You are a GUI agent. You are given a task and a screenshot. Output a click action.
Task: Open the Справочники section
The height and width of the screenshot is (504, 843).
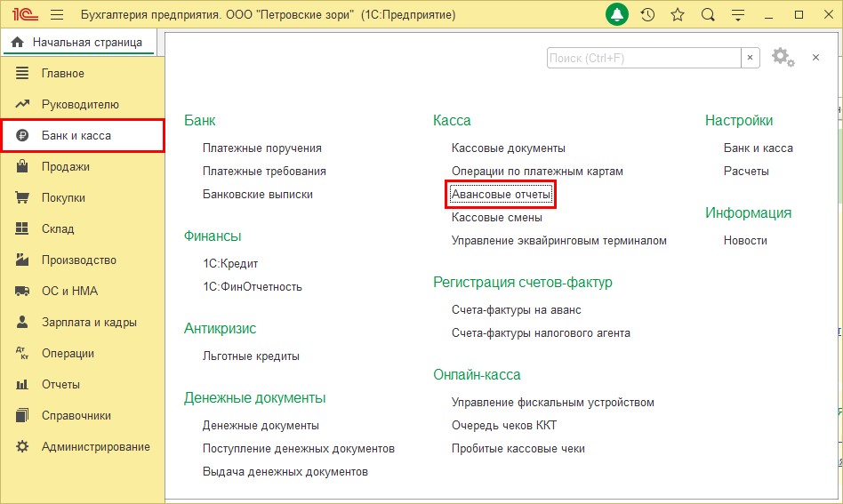[83, 415]
